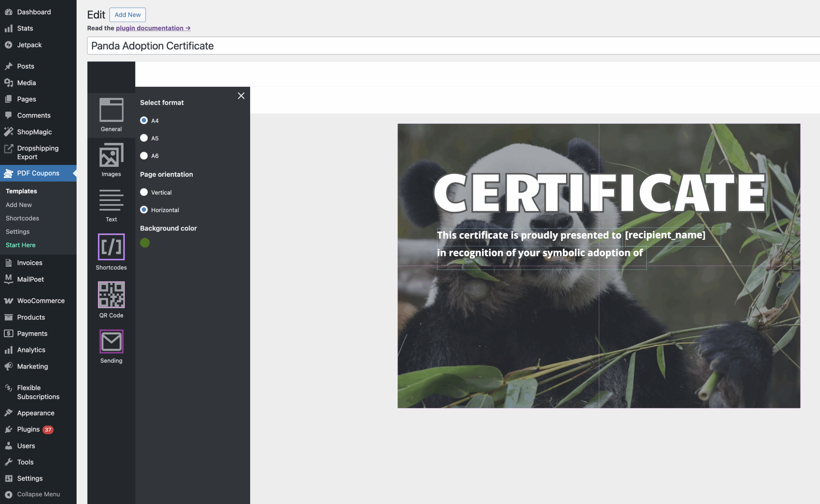Select the A5 page format

tap(144, 138)
